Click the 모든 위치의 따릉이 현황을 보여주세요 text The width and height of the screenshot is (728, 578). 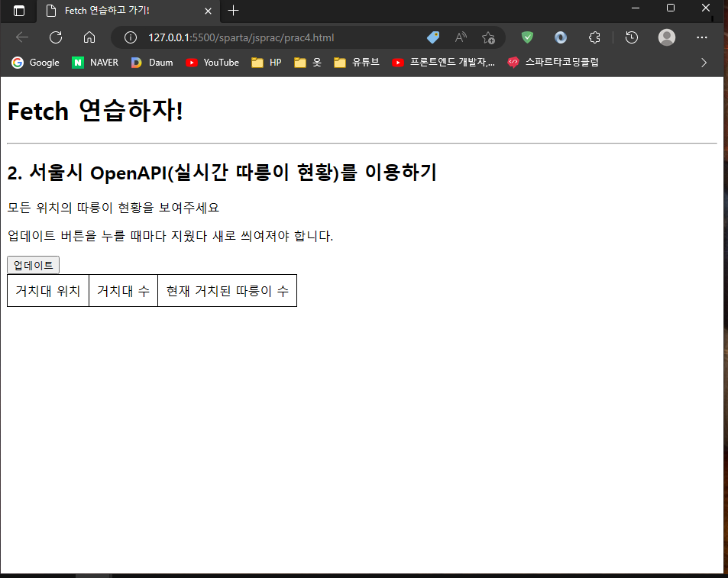(x=113, y=208)
